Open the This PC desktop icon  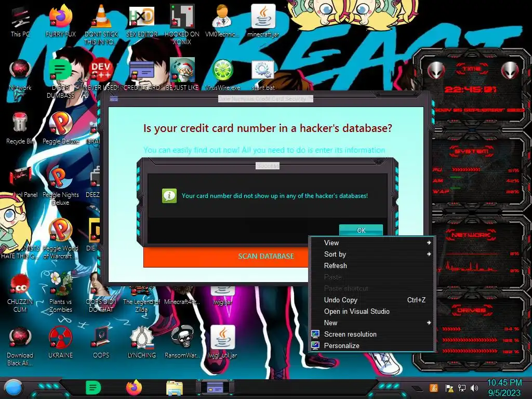20,21
